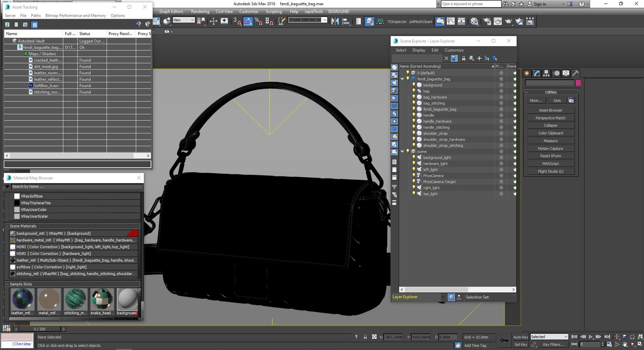644x350 pixels.
Task: Toggle the Angle Snap tool in main toolbar
Action: pyautogui.click(x=248, y=21)
